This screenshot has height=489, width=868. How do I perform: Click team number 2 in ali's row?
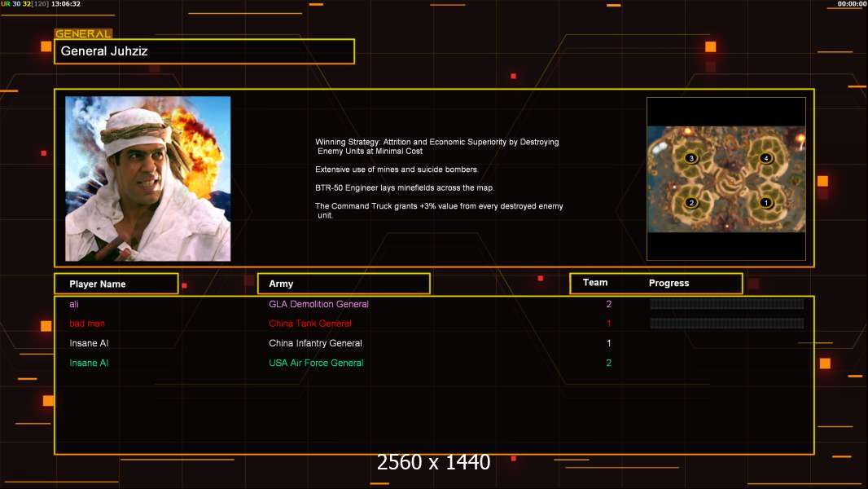pos(609,304)
